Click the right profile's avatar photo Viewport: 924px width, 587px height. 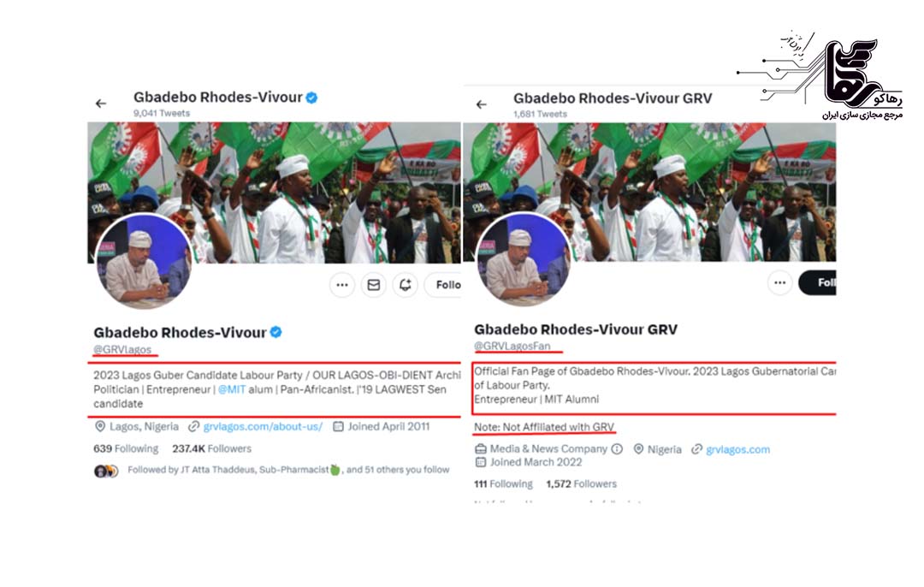523,258
